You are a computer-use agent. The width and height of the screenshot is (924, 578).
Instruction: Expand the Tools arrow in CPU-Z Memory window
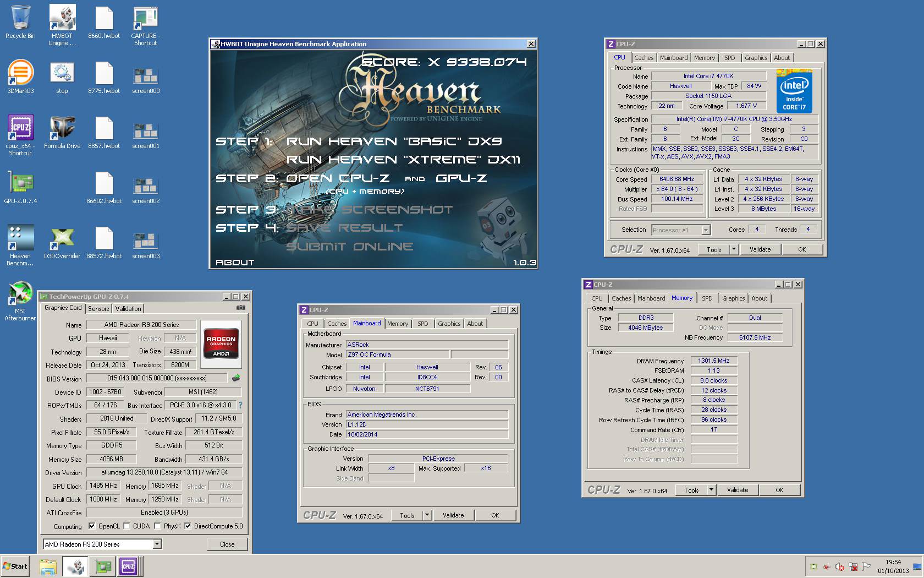pos(711,490)
